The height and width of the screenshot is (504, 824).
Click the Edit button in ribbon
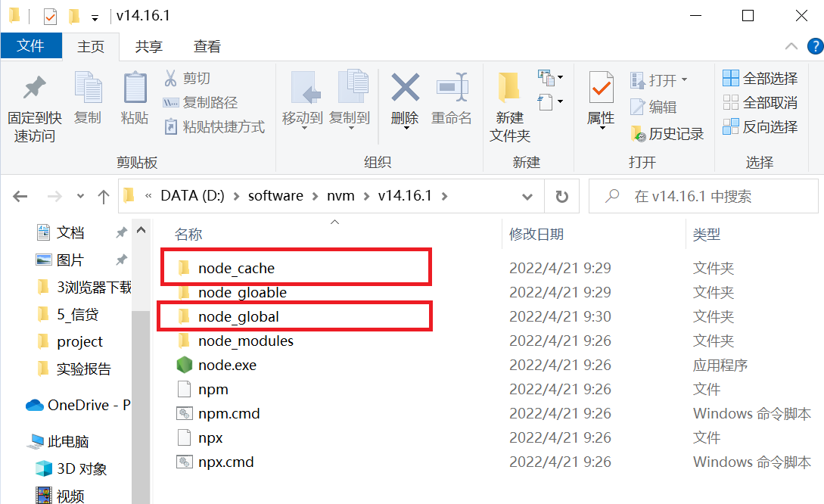653,107
